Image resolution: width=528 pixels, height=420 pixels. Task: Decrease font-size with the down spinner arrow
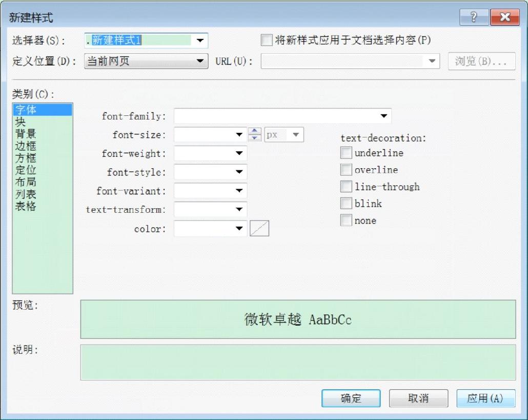coord(255,138)
